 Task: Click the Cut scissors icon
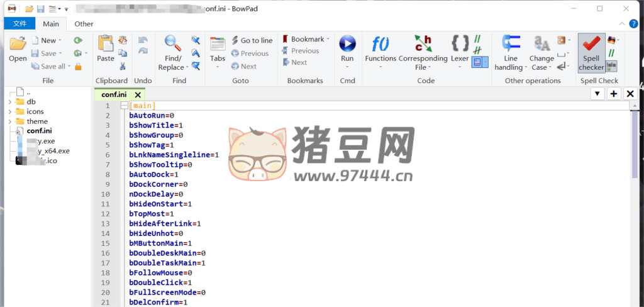pyautogui.click(x=123, y=66)
